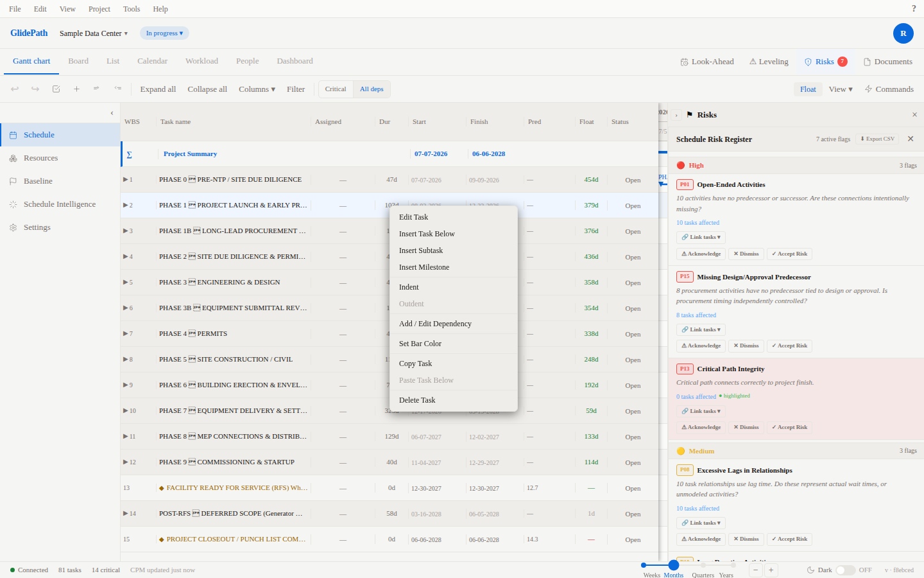The height and width of the screenshot is (578, 924).
Task: Switch to the Board tab
Action: (78, 61)
